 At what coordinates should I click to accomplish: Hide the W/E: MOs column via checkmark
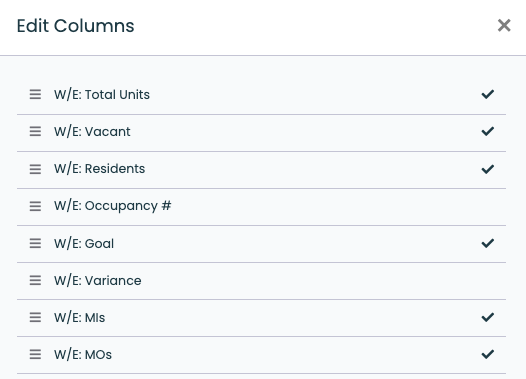(x=487, y=354)
